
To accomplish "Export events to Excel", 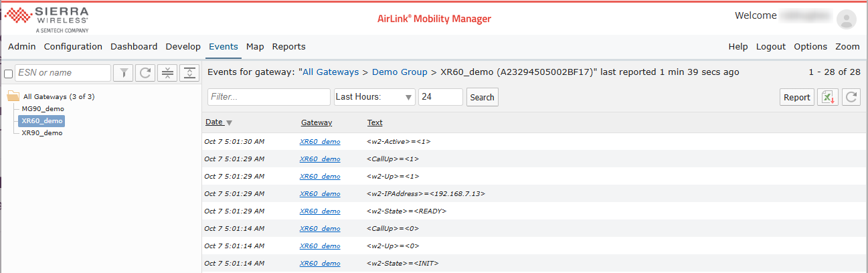I will (x=828, y=97).
